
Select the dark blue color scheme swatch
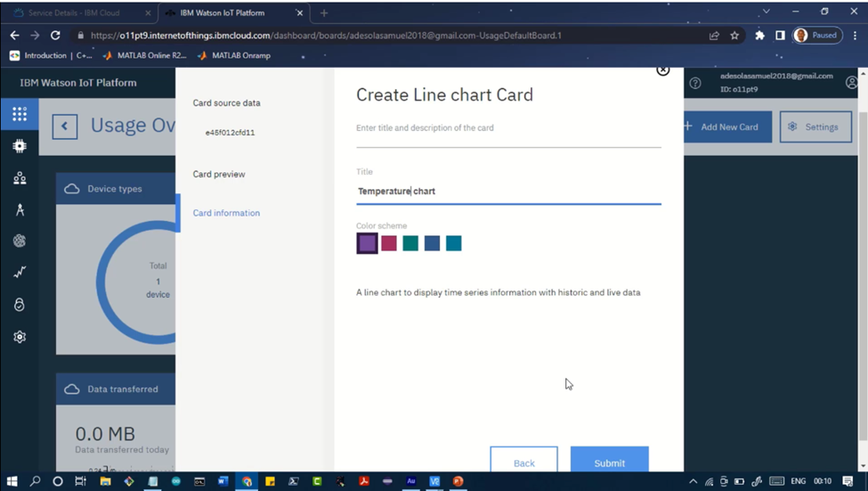(x=433, y=243)
